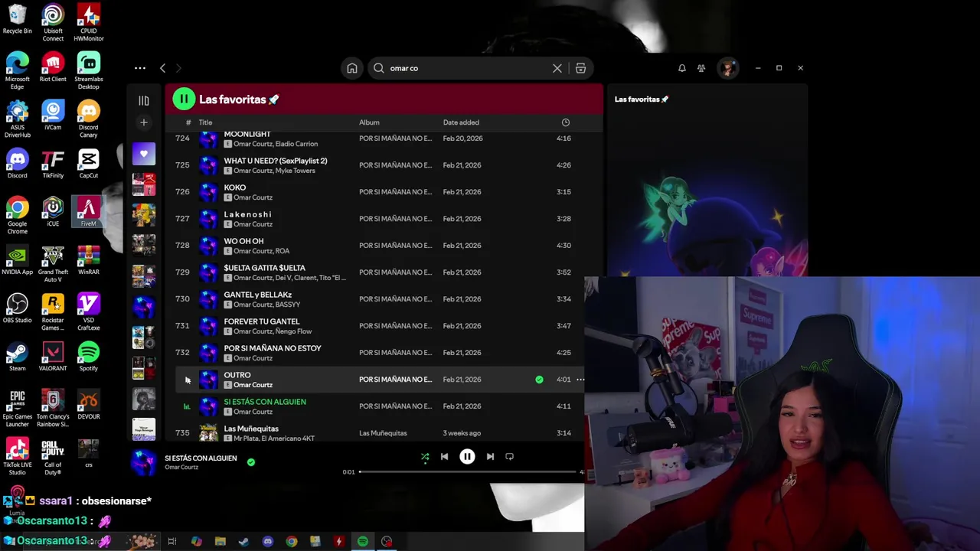
Task: Pause playback in the bottom player
Action: pyautogui.click(x=467, y=457)
